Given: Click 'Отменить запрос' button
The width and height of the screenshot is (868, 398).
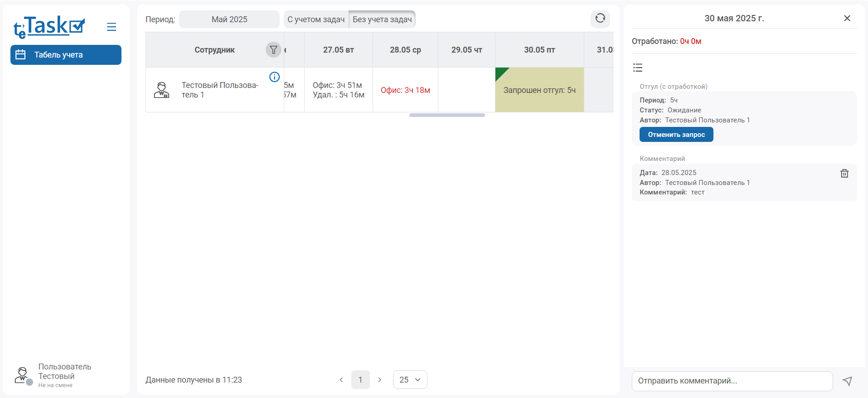Looking at the screenshot, I should click(x=676, y=135).
